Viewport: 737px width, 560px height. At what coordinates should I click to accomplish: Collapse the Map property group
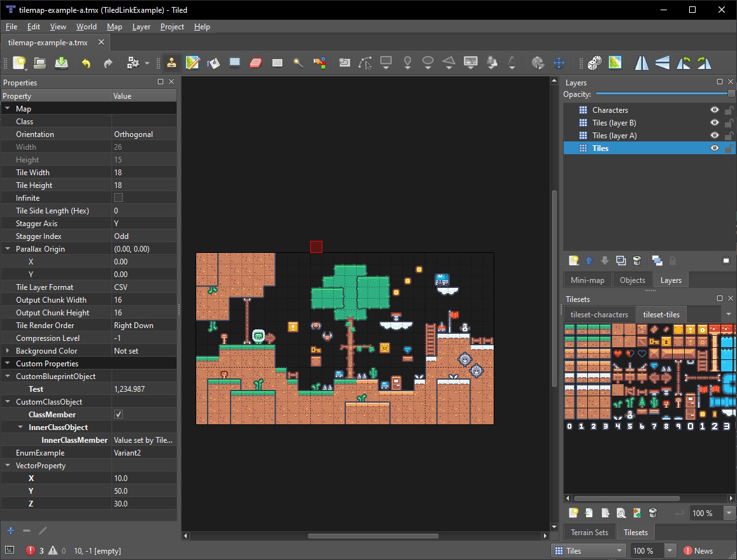point(8,108)
